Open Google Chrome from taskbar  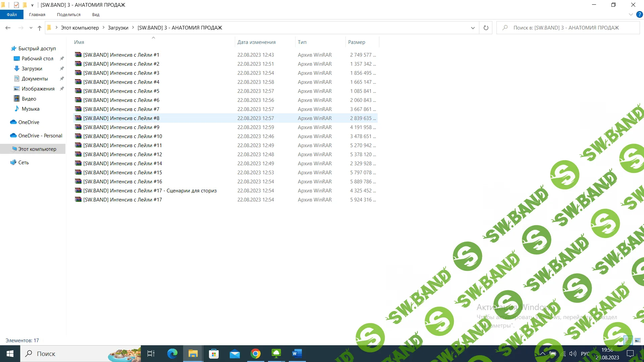pos(256,354)
